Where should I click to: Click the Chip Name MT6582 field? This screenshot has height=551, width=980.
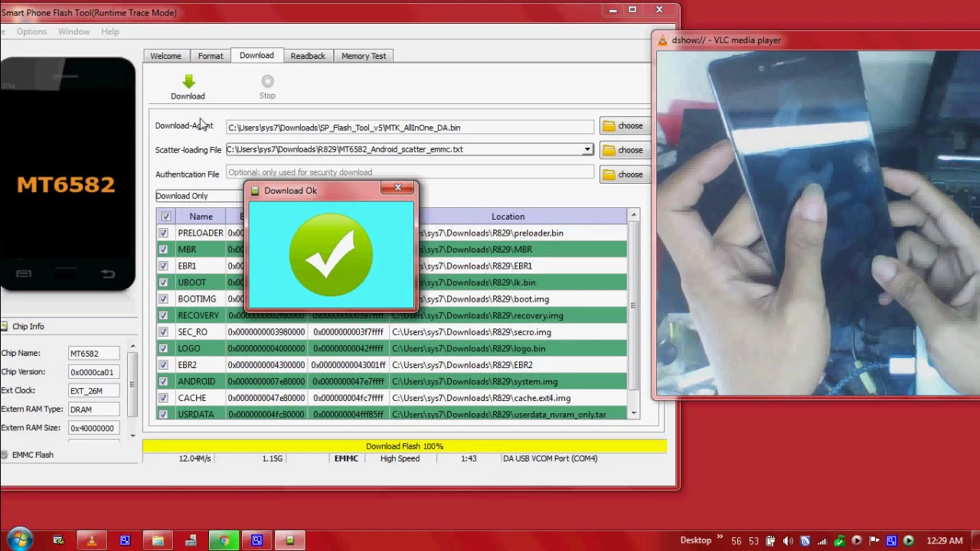pos(93,354)
